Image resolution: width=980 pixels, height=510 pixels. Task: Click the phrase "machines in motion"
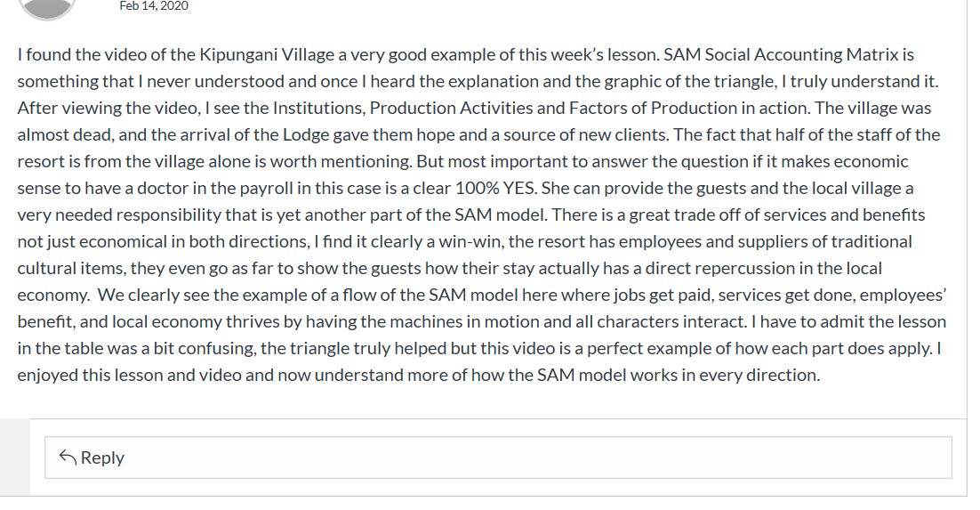point(498,321)
